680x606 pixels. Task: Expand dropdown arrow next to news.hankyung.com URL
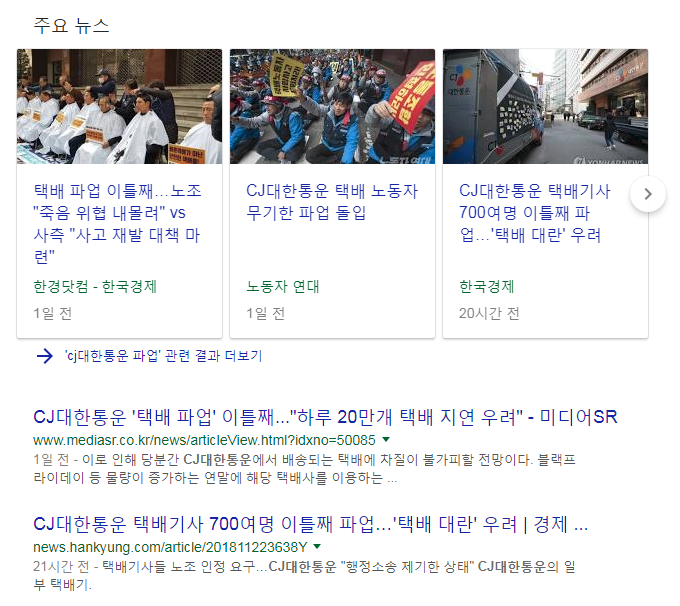[x=317, y=547]
